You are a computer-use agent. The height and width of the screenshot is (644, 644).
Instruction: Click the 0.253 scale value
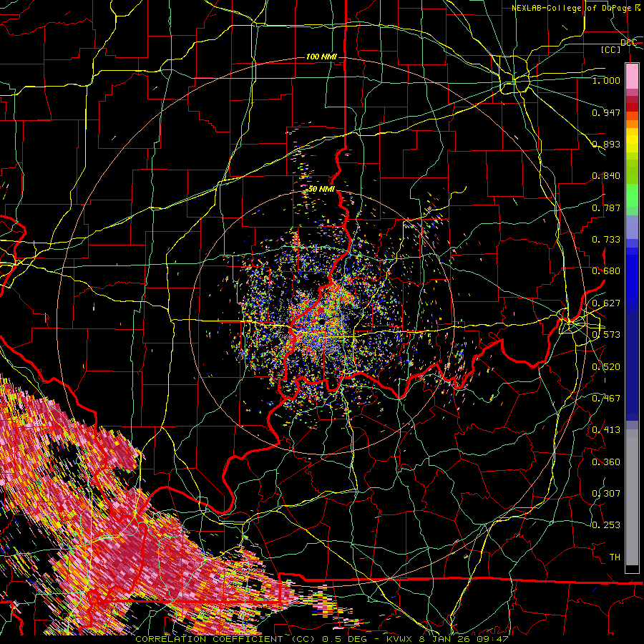click(606, 525)
